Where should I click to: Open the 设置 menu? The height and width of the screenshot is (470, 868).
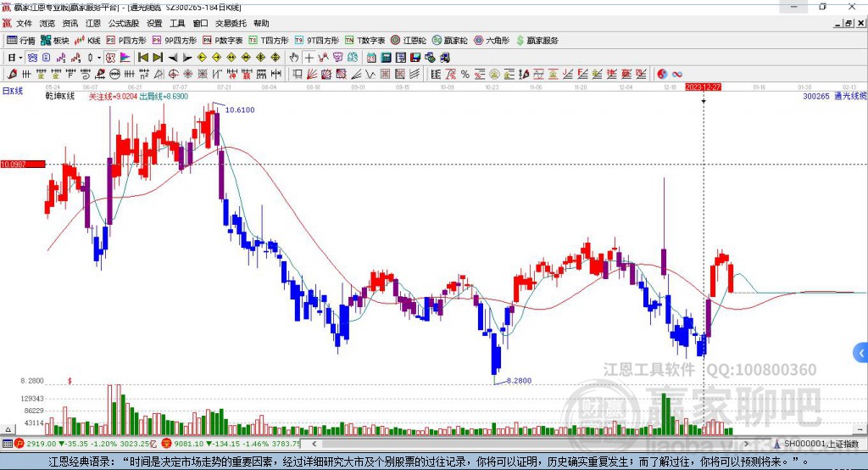(x=154, y=23)
